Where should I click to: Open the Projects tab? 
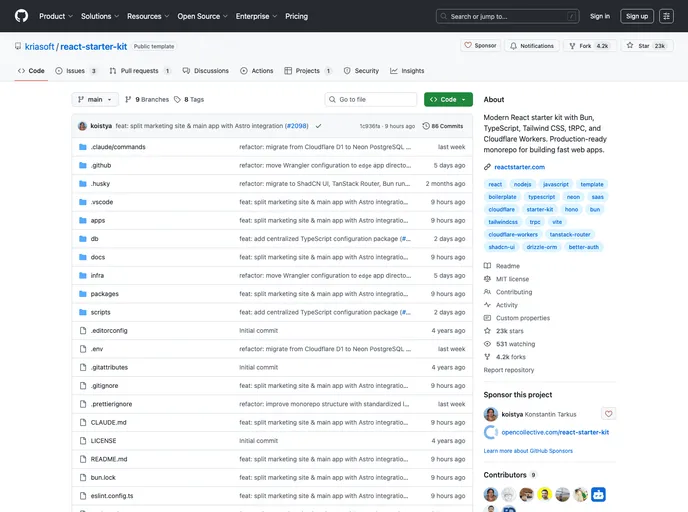(308, 71)
